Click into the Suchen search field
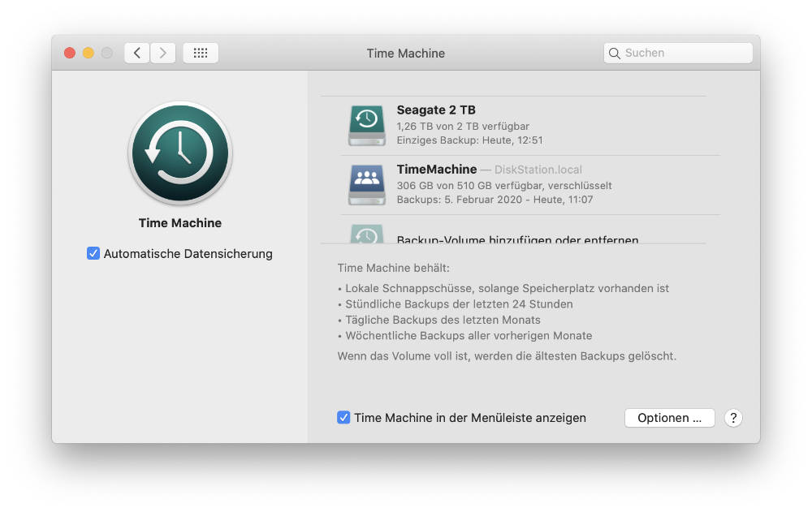The image size is (812, 512). [678, 53]
